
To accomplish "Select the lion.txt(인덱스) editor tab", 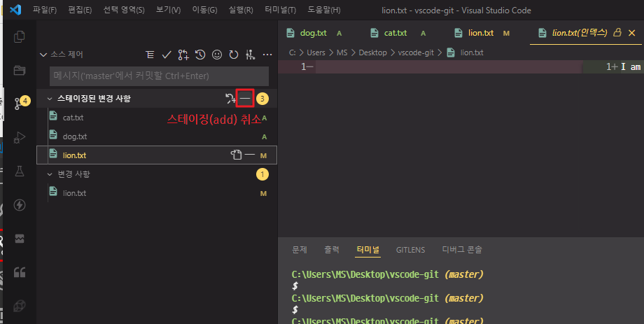I will [x=579, y=33].
